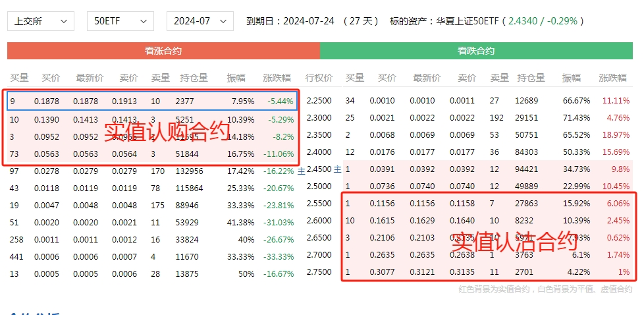This screenshot has width=644, height=315.
Task: Click the put-side 持仓量 column header
Action: point(531,77)
